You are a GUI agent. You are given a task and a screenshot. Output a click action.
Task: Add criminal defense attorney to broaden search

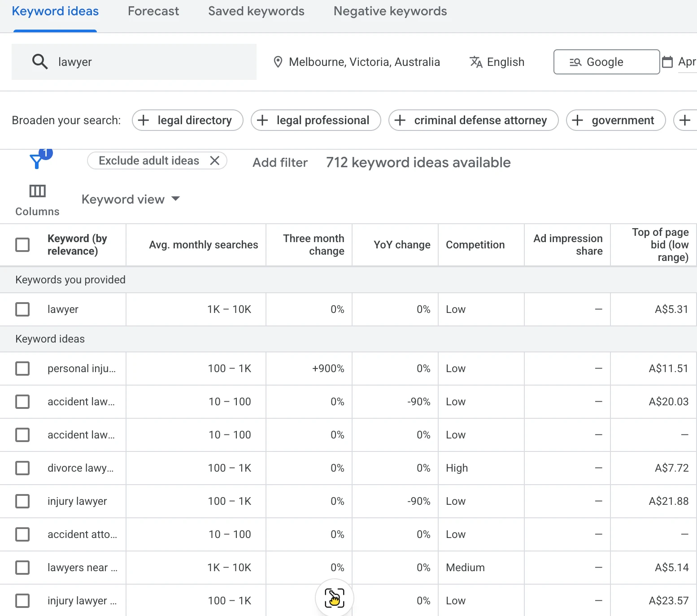473,120
